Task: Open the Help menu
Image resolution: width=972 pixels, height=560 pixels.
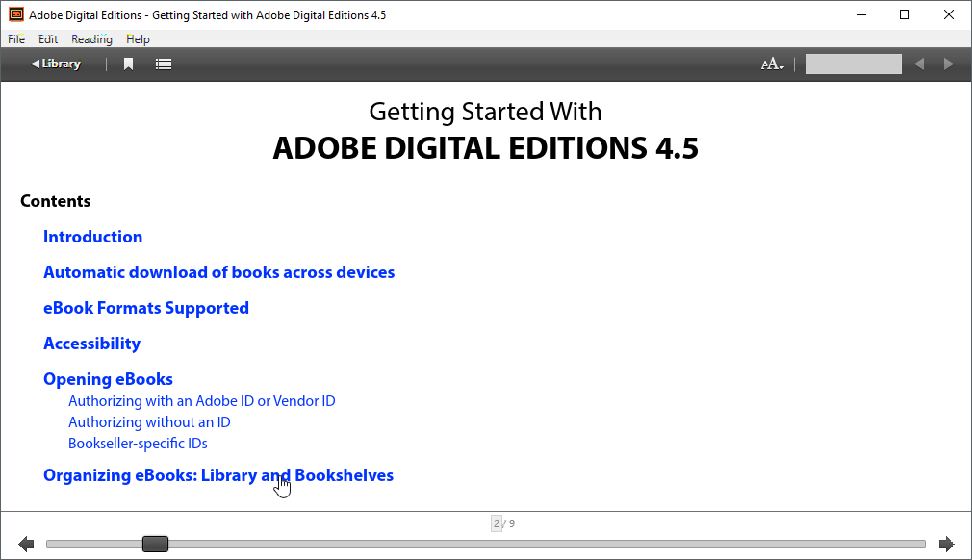Action: 138,39
